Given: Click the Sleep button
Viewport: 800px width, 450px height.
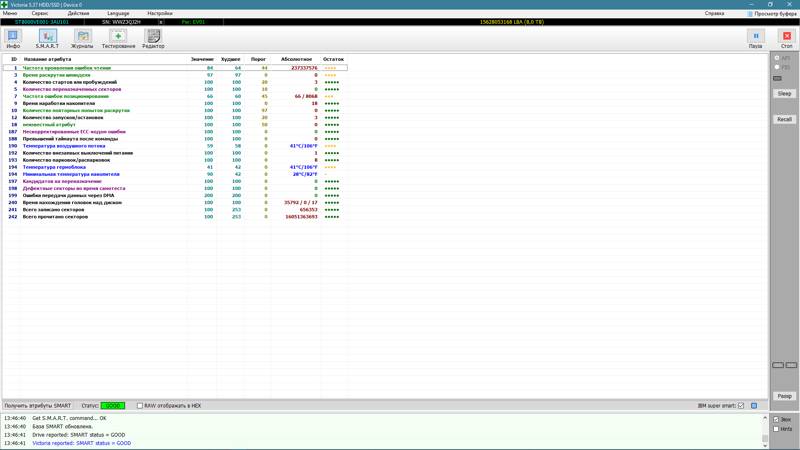Looking at the screenshot, I should click(x=784, y=93).
